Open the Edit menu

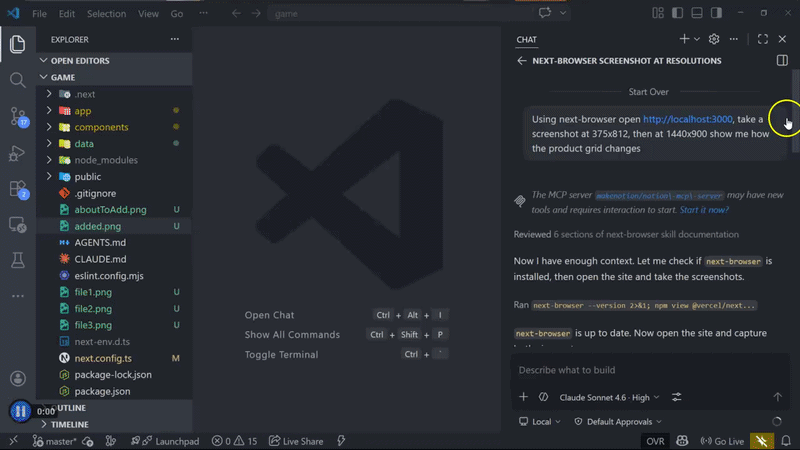click(x=66, y=14)
